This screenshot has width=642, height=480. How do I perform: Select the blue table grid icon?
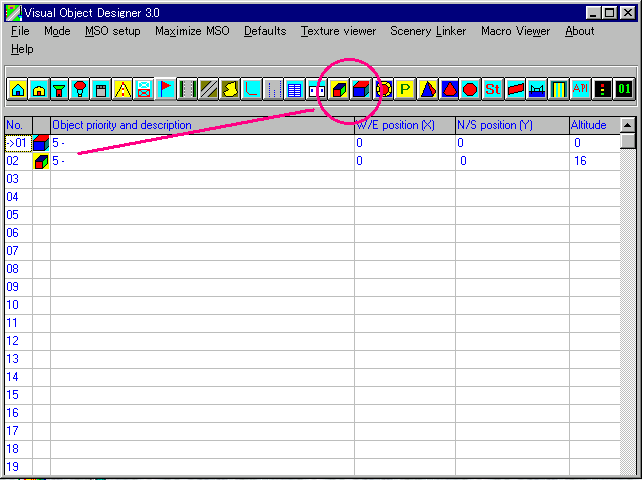coord(294,89)
